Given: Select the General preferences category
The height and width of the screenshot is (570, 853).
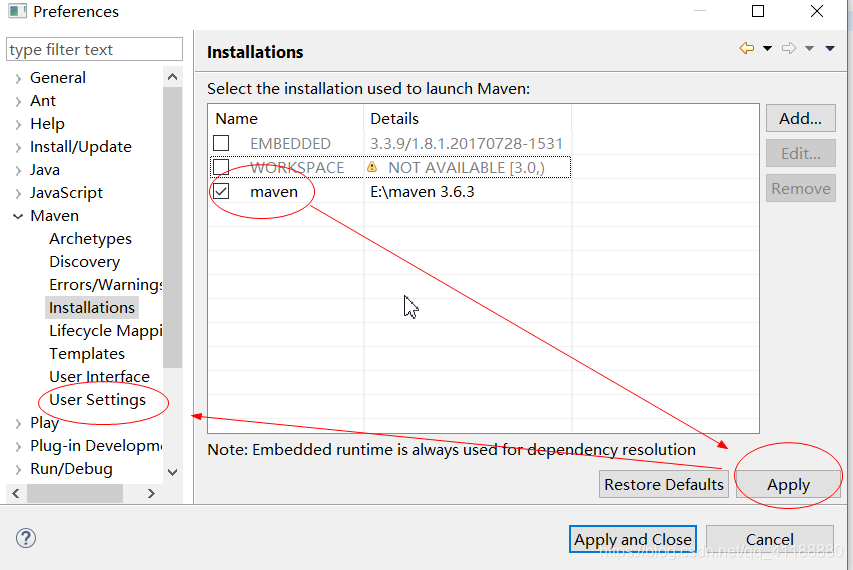Looking at the screenshot, I should (58, 78).
